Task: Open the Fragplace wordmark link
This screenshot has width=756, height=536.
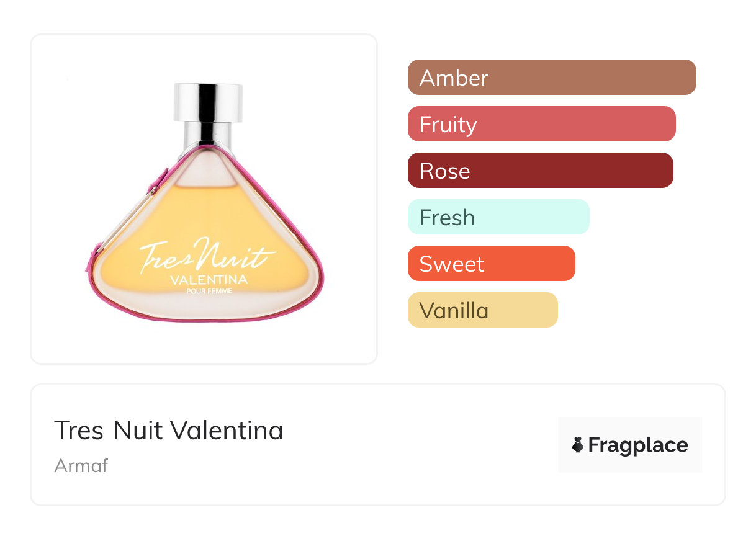Action: 638,445
